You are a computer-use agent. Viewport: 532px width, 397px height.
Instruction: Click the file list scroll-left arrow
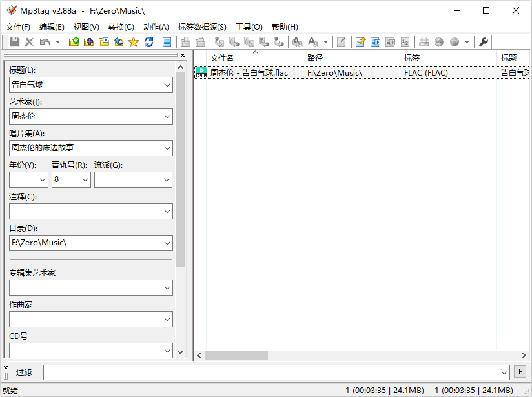[x=199, y=355]
